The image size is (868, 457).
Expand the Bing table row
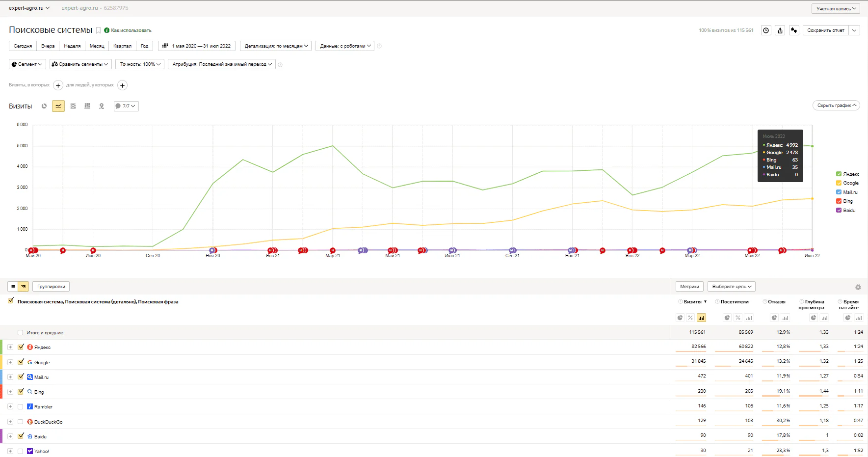point(10,392)
